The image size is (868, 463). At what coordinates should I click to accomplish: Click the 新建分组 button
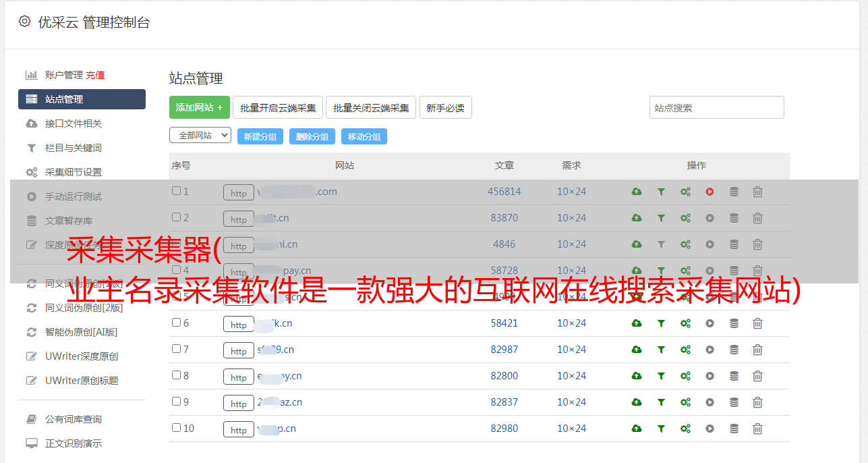[x=260, y=136]
